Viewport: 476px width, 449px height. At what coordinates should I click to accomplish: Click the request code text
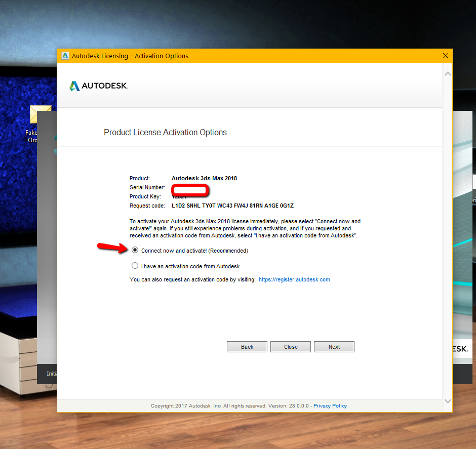pos(232,206)
